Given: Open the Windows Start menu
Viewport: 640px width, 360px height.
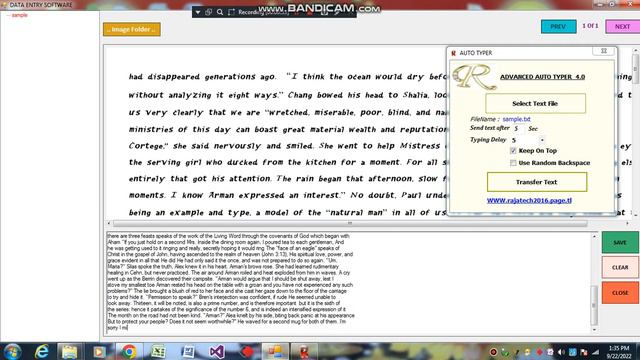Looking at the screenshot, I should tap(12, 352).
